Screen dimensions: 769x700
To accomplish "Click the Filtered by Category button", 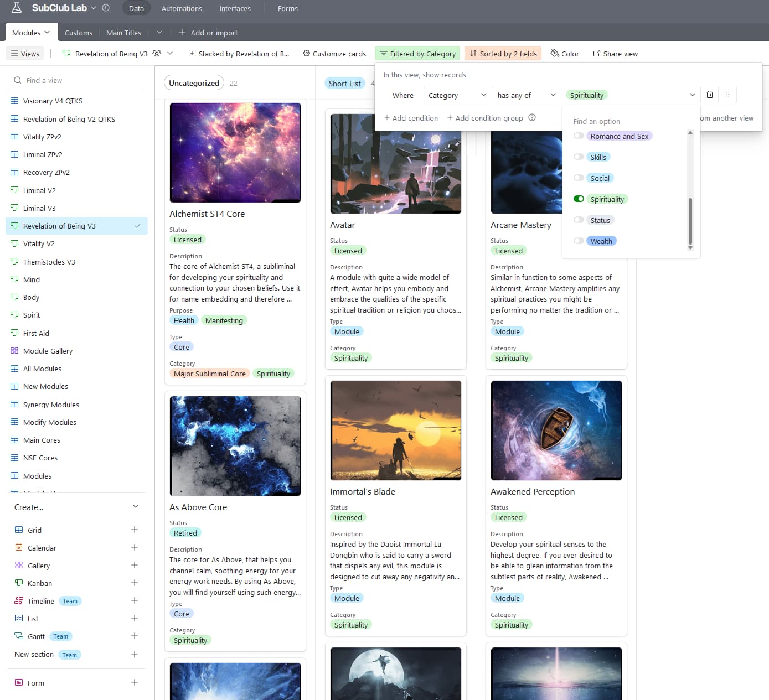I will point(417,54).
